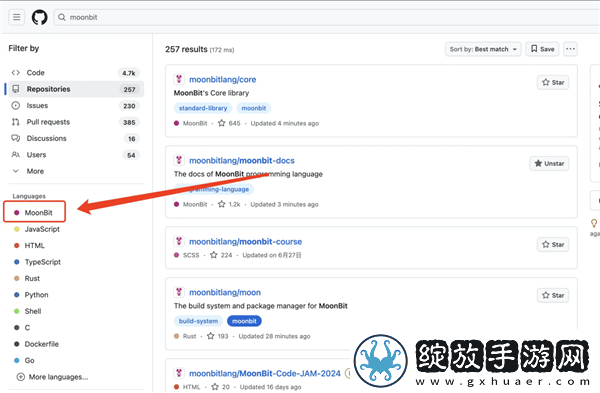Click highlighted moonbit tag under moonbitlang/moon
Image resolution: width=600 pixels, height=393 pixels.
(x=244, y=321)
